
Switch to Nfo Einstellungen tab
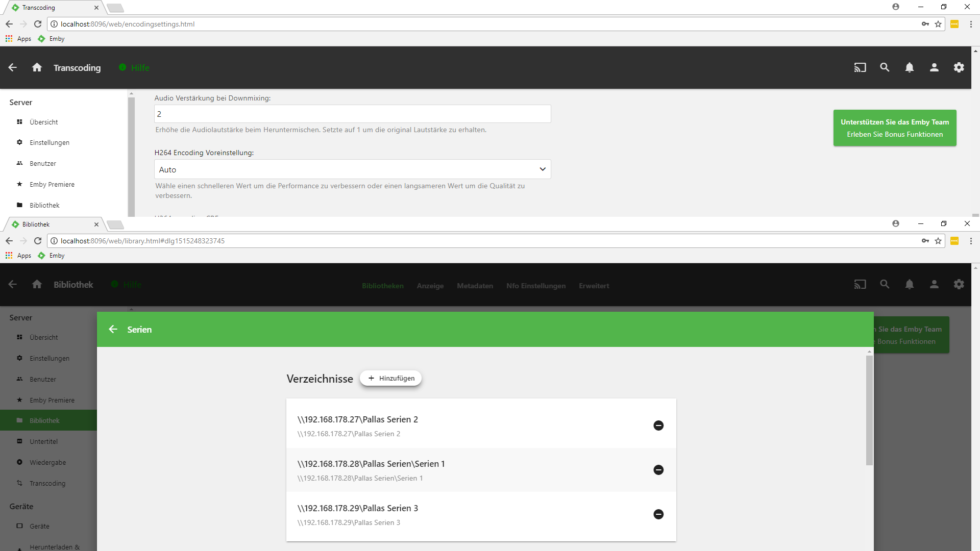pos(536,286)
